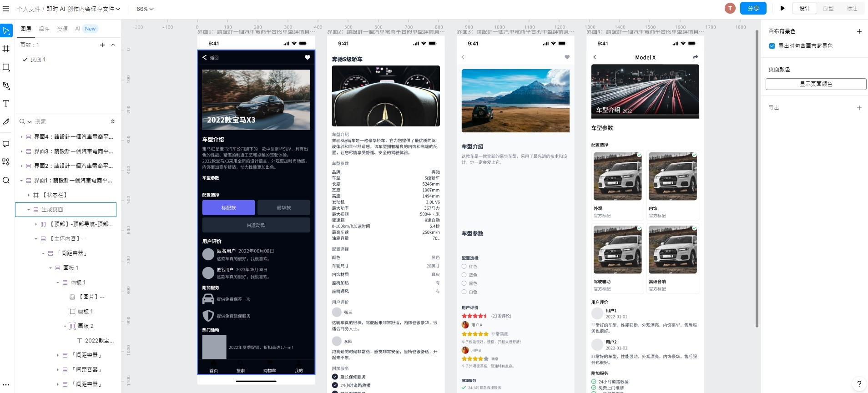Collapse the 【主体内容】 layer

tap(36, 238)
